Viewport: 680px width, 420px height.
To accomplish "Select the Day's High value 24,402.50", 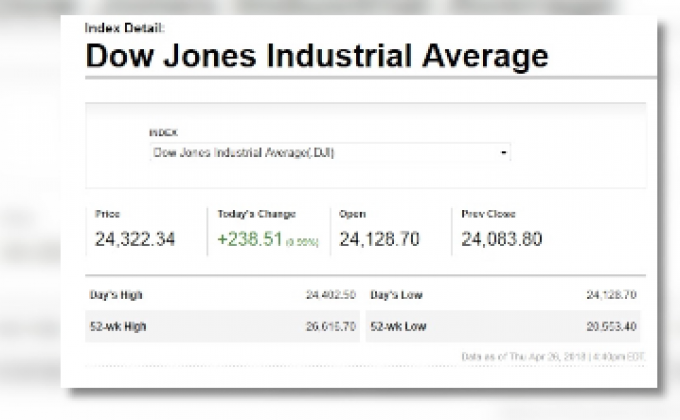I will 331,296.
